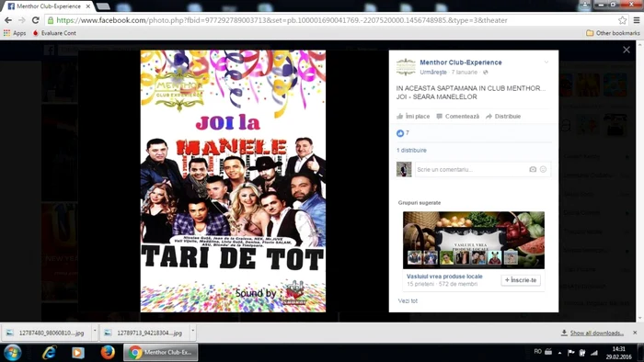
Task: Join the group with Înscrie-te button
Action: (521, 280)
